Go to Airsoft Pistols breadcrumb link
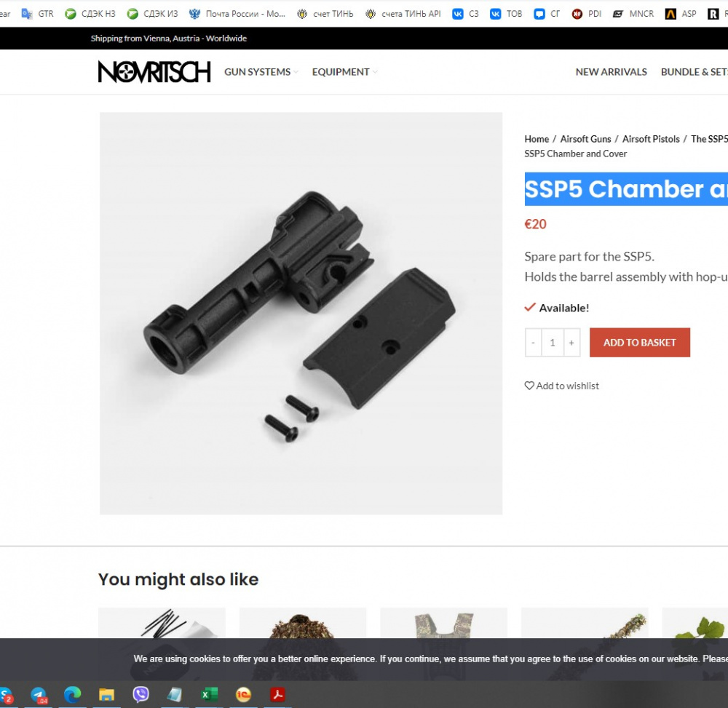 click(x=650, y=139)
